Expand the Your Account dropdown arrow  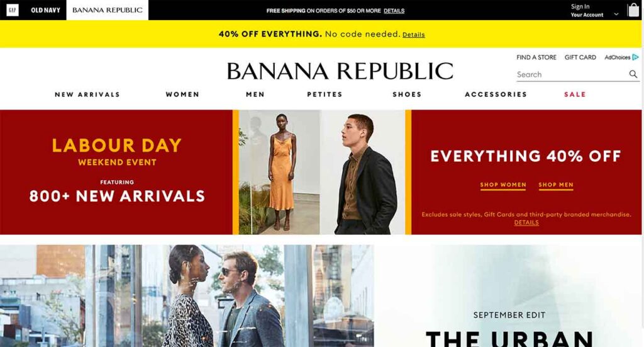[x=616, y=14]
